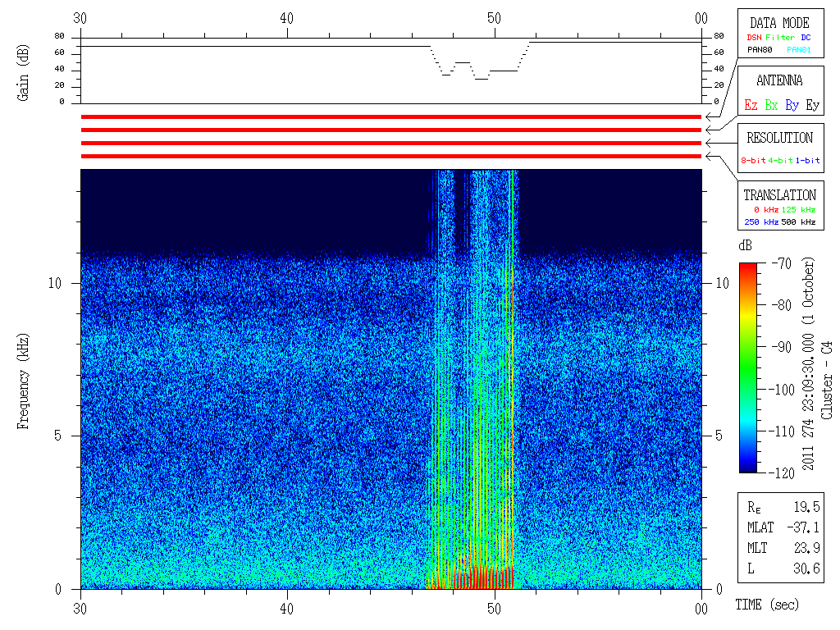Click the MLT value 23.9
Screen dimensions: 840x630
pyautogui.click(x=806, y=548)
